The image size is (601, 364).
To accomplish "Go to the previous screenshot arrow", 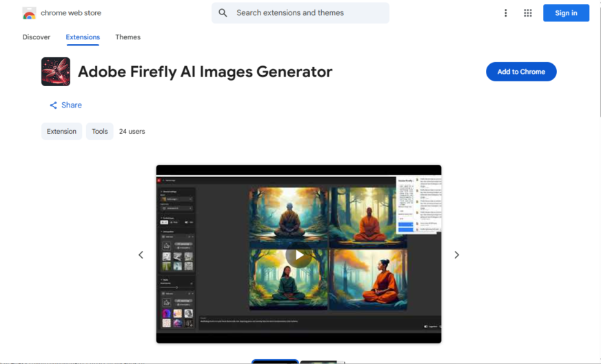I will (141, 254).
